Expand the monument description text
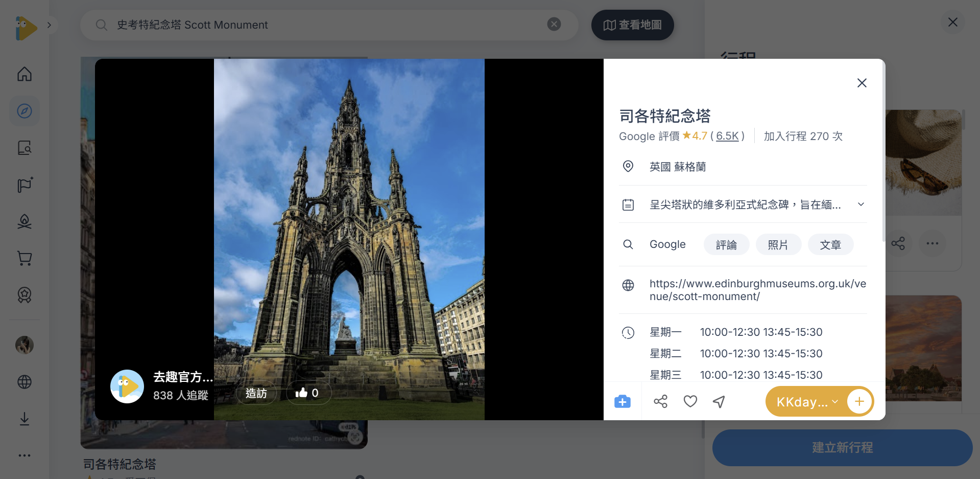Image resolution: width=980 pixels, height=479 pixels. (861, 204)
